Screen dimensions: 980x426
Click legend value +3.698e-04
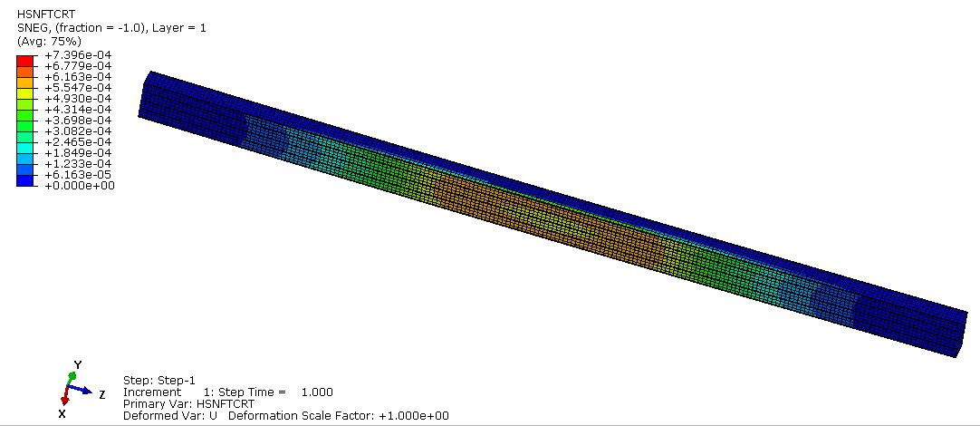click(78, 121)
